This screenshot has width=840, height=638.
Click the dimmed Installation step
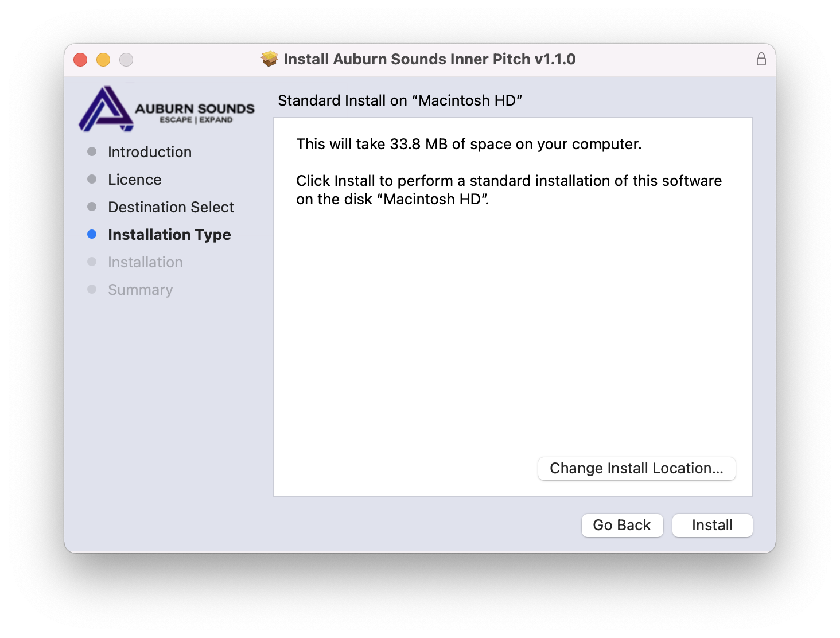(145, 262)
